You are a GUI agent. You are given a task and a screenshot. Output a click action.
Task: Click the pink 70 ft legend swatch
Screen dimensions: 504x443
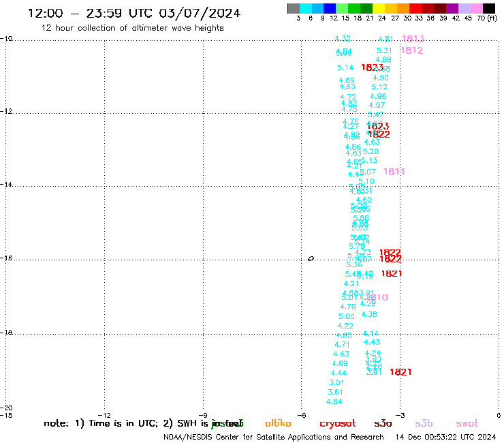pyautogui.click(x=477, y=8)
